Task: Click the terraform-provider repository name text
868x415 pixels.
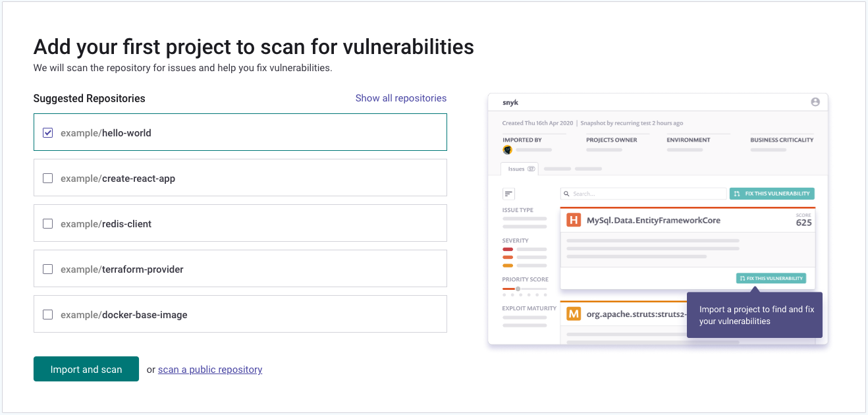Action: point(142,269)
